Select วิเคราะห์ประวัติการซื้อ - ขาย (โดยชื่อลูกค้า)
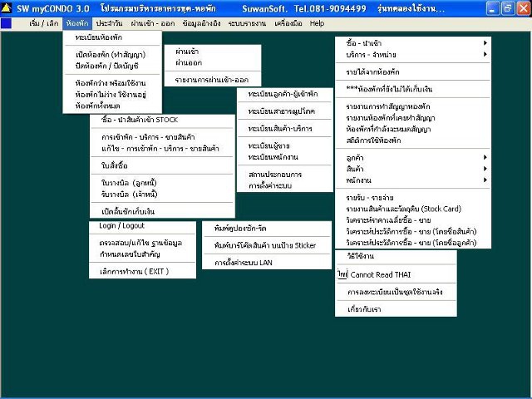This screenshot has height=399, width=532. click(x=413, y=243)
